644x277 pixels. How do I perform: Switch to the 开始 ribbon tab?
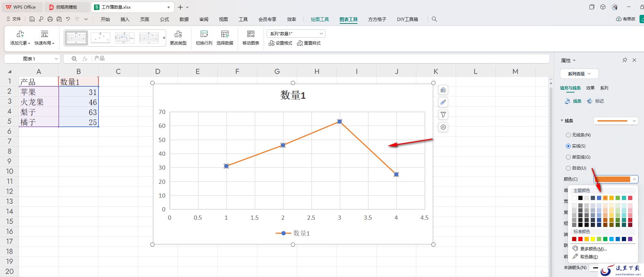105,19
